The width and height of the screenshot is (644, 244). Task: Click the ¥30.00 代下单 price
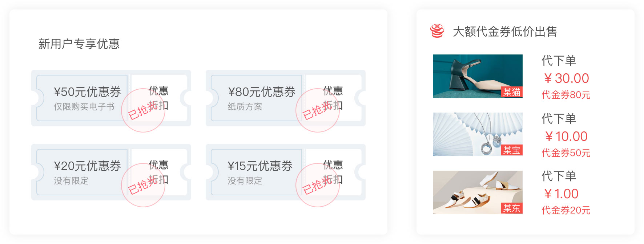point(566,78)
